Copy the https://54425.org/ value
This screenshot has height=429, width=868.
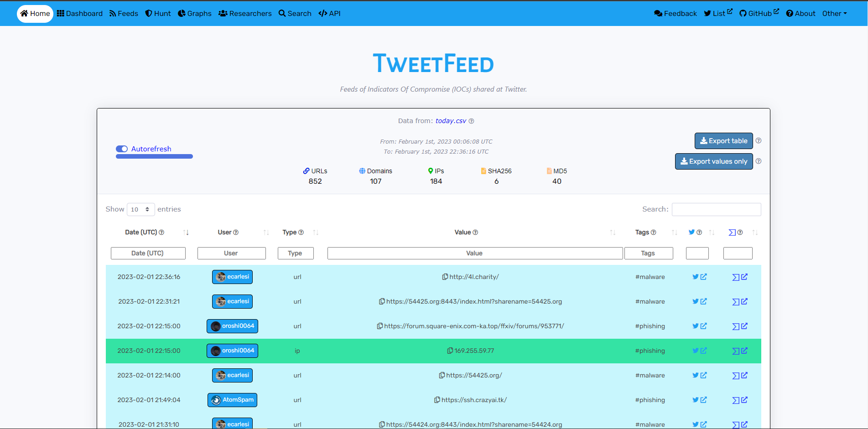(442, 375)
